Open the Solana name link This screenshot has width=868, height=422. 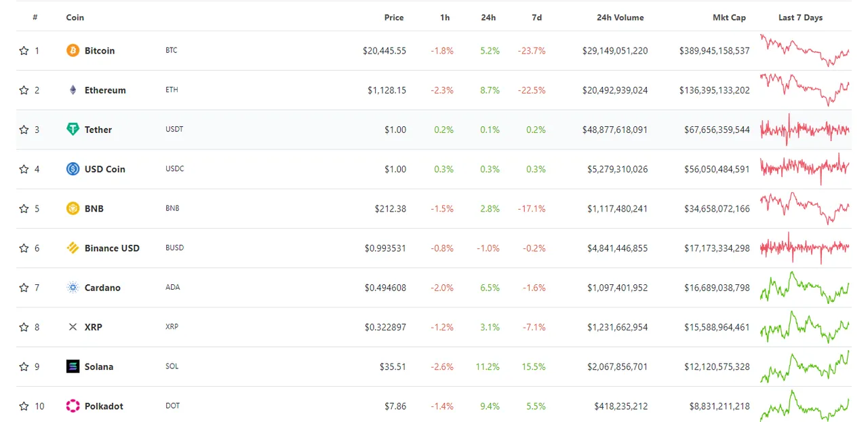coord(99,366)
